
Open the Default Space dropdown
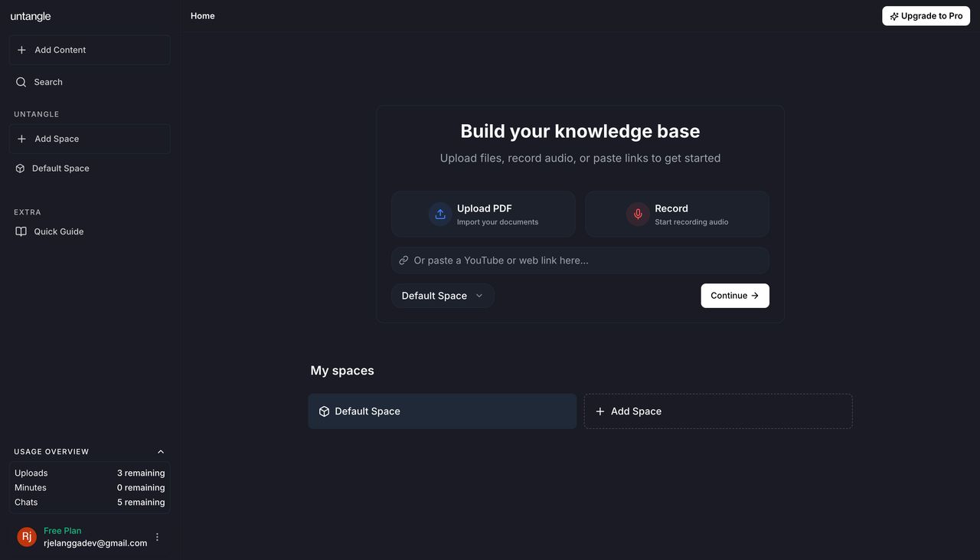tap(443, 296)
